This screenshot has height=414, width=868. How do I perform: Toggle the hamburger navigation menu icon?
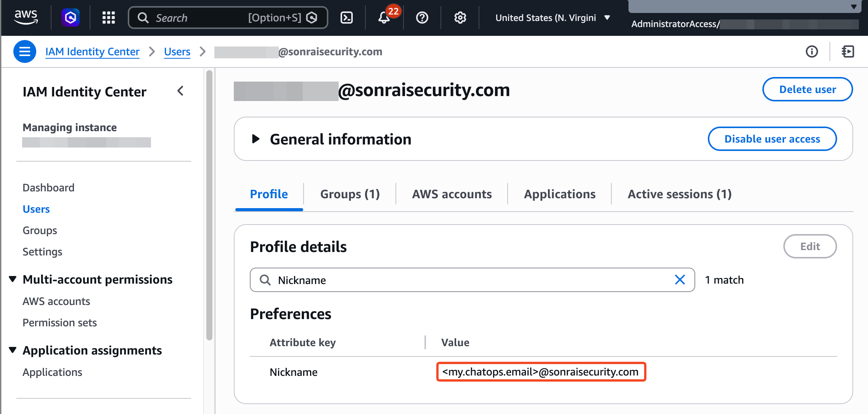pyautogui.click(x=25, y=51)
